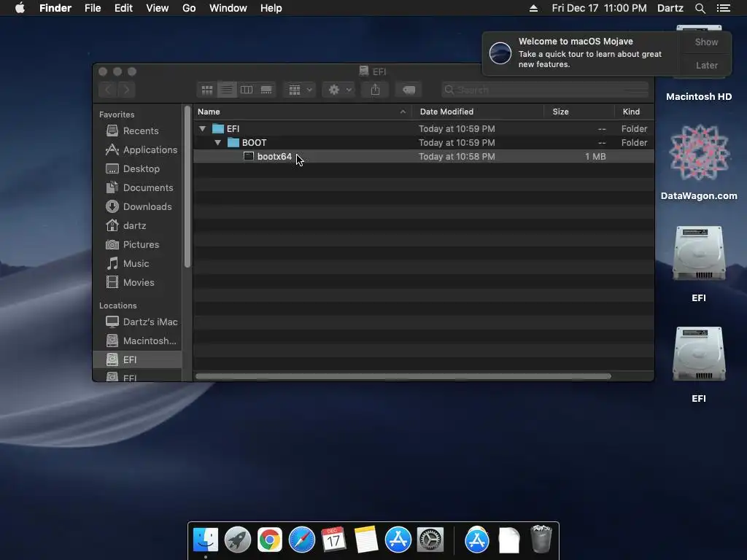Screen dimensions: 747x560
Task: Open the Go menu
Action: click(189, 8)
